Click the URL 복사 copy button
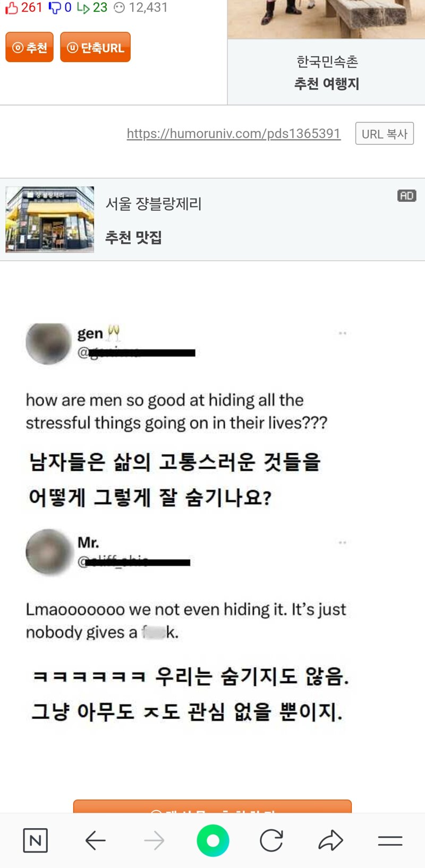The height and width of the screenshot is (868, 425). [385, 134]
